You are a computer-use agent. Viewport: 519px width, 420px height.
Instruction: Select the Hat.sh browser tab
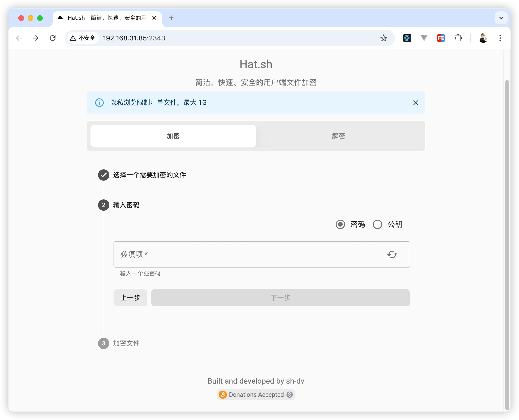click(x=107, y=18)
